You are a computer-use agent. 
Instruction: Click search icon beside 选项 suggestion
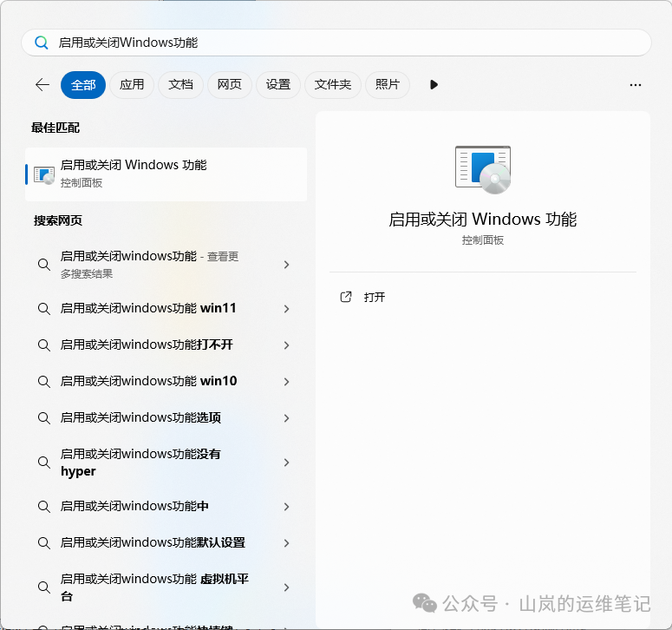point(43,418)
